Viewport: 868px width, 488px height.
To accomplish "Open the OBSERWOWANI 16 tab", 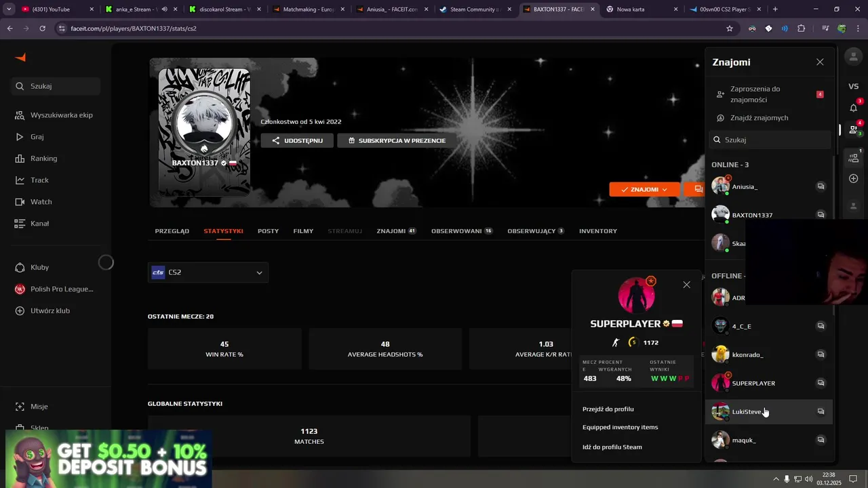I will [x=462, y=231].
